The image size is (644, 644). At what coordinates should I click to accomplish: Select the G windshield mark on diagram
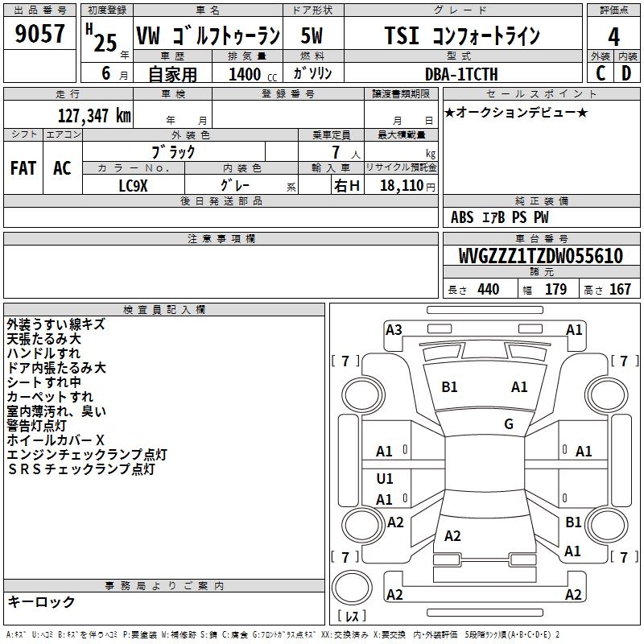click(x=509, y=423)
